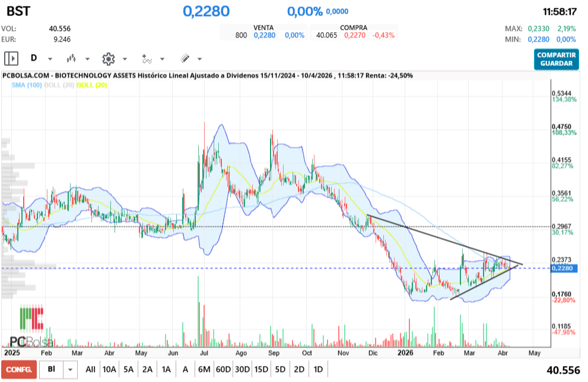This screenshot has height=382, width=588.
Task: Open the sidebar panel toggle icon
Action: [12, 58]
